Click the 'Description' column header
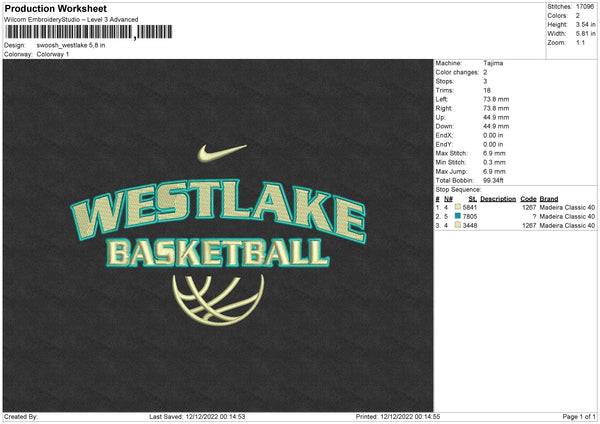This screenshot has height=424, width=600. (x=498, y=199)
